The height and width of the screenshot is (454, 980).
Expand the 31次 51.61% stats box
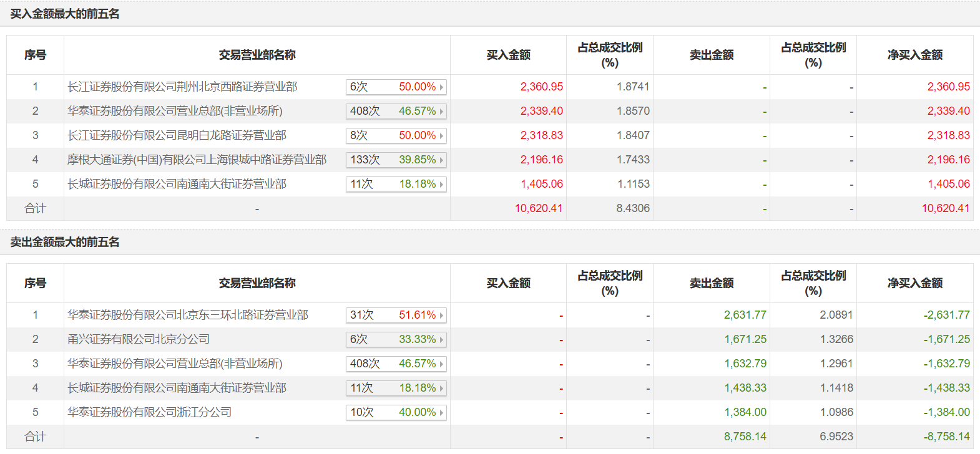pyautogui.click(x=396, y=315)
